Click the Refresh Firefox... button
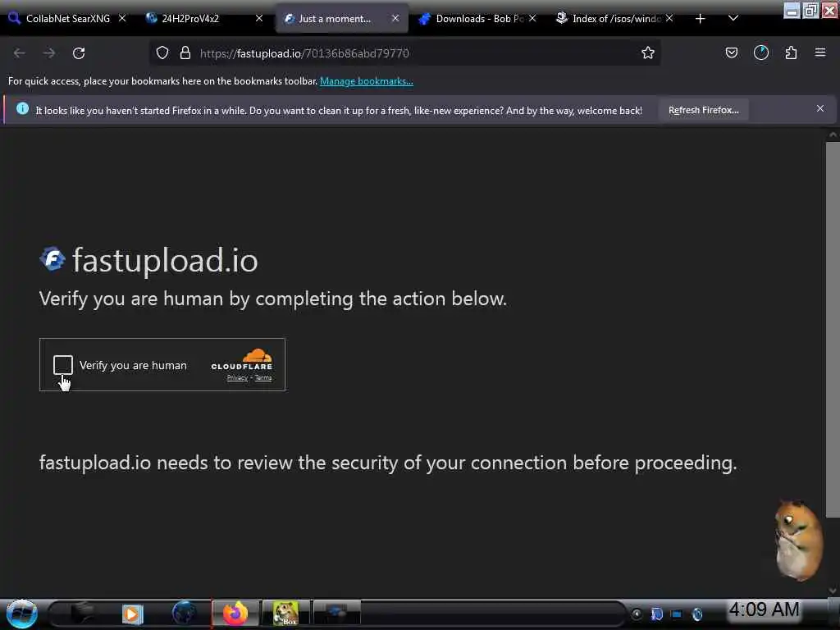The width and height of the screenshot is (840, 630). point(703,110)
